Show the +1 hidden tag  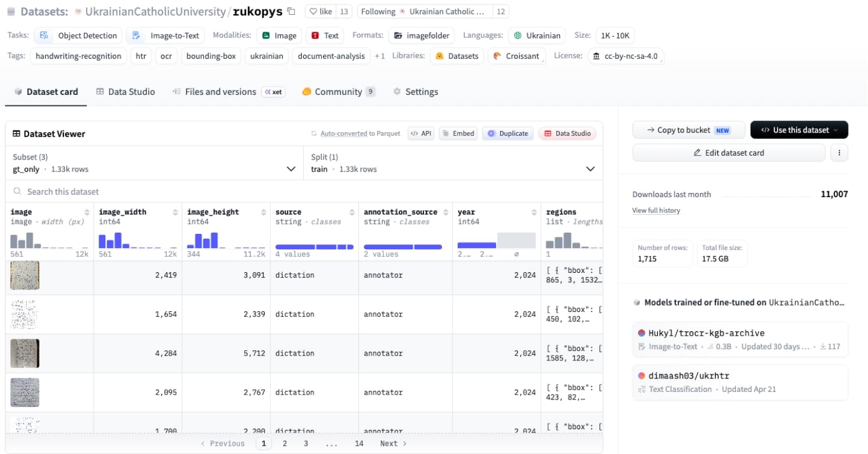[379, 56]
